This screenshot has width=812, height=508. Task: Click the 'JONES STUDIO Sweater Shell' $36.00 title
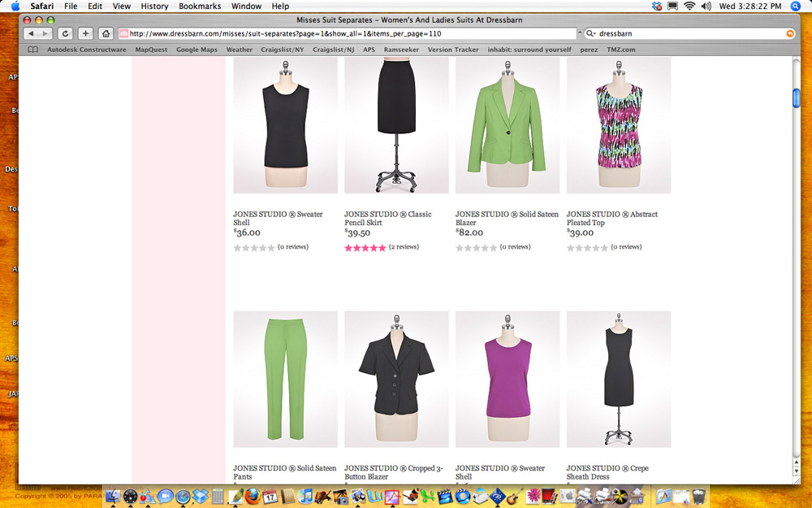[278, 218]
